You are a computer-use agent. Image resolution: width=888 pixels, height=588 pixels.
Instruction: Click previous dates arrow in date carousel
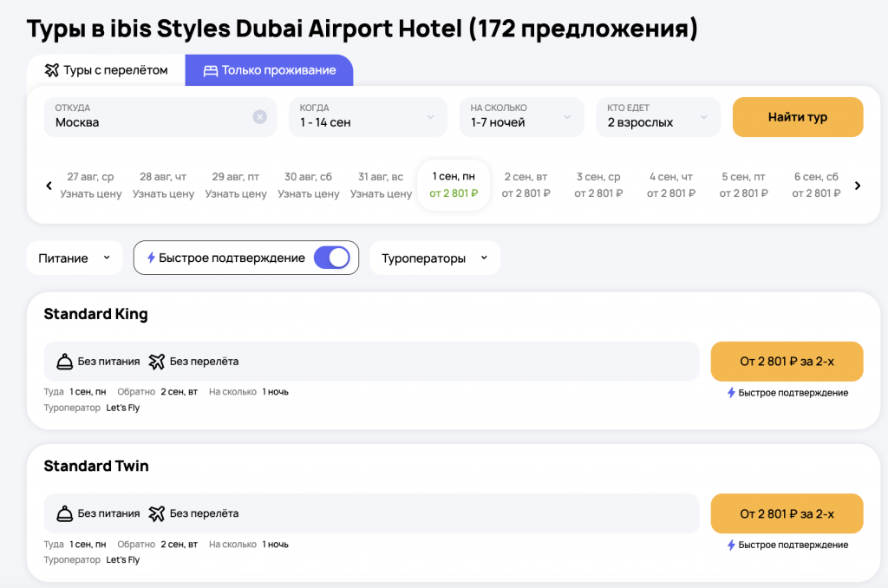(49, 186)
